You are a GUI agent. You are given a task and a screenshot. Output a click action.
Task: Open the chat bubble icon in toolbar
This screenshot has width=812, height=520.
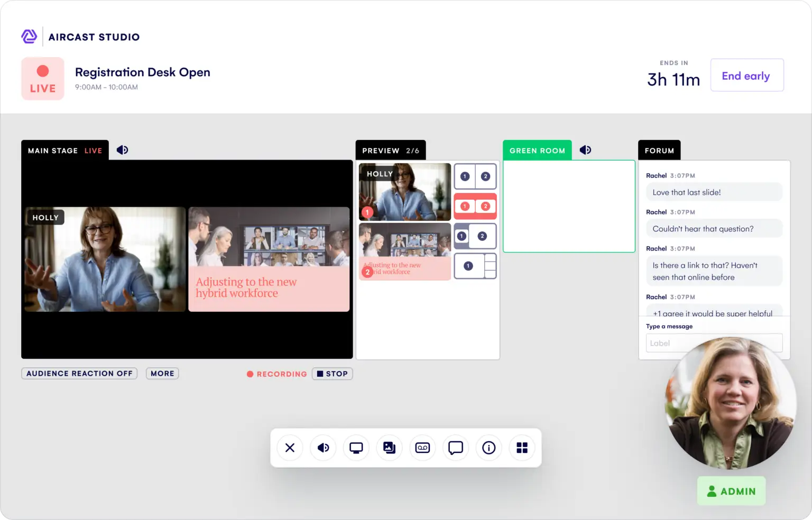[x=456, y=448]
